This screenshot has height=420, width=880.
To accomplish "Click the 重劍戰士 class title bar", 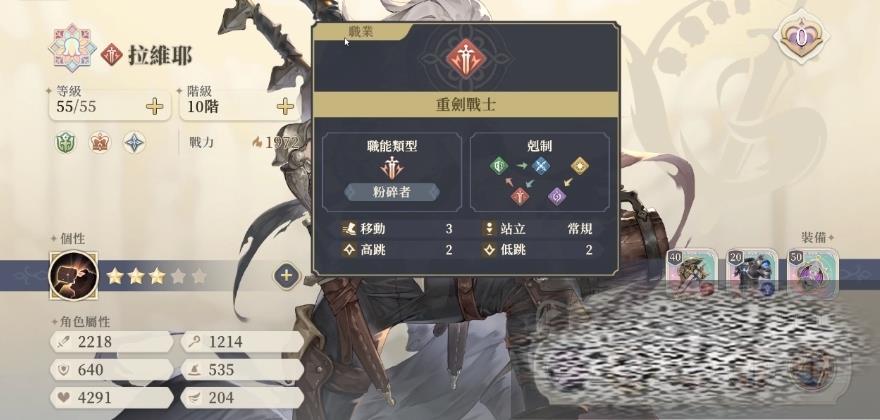I will click(x=465, y=105).
